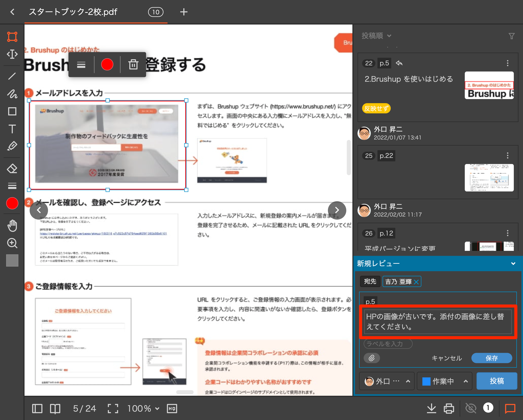
Task: Select the freehand scribble tool
Action: pyautogui.click(x=12, y=94)
